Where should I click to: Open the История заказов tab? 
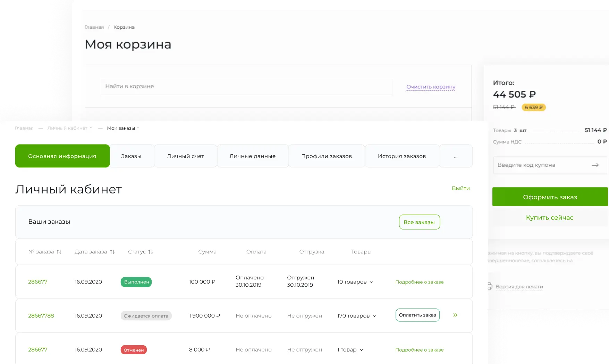click(x=401, y=156)
